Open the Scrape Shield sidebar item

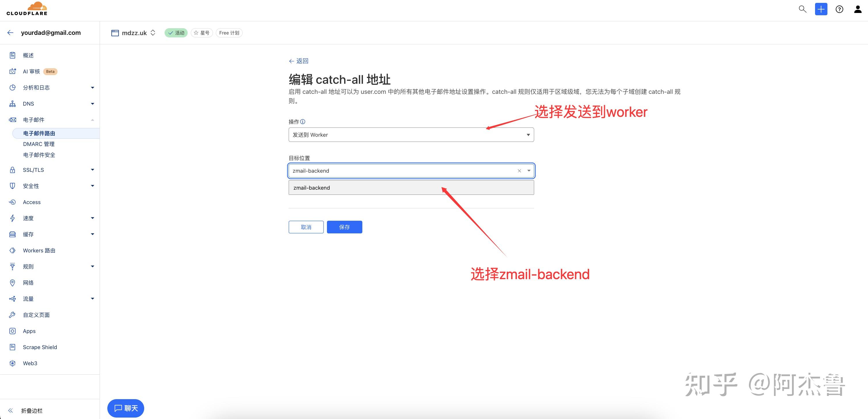(x=40, y=347)
